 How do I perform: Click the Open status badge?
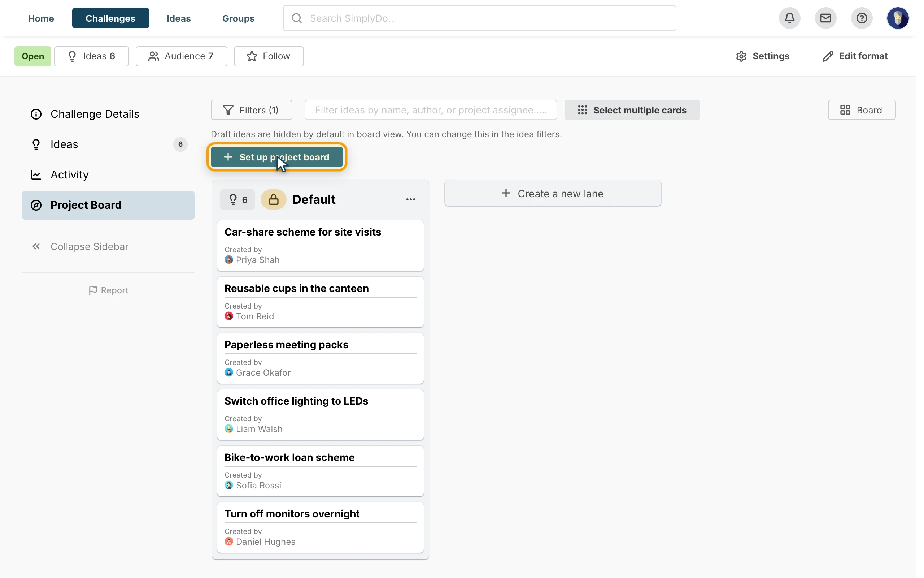(33, 56)
